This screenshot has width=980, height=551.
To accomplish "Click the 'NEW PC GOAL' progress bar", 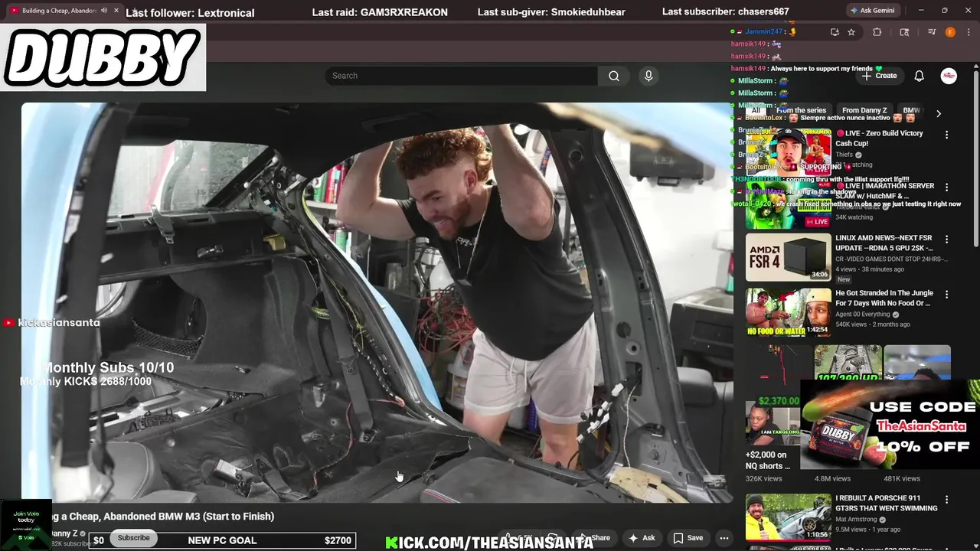I will pyautogui.click(x=222, y=540).
